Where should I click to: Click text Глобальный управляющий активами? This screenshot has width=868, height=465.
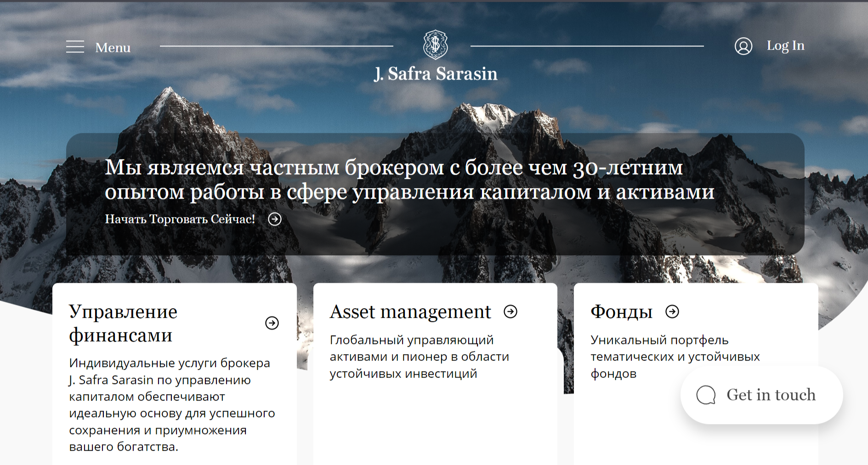pos(419,356)
